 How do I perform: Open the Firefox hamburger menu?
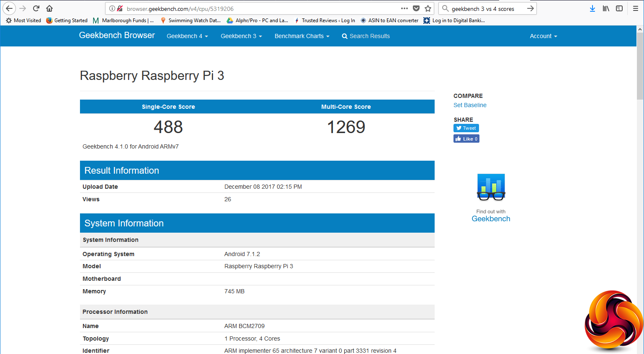(x=635, y=8)
